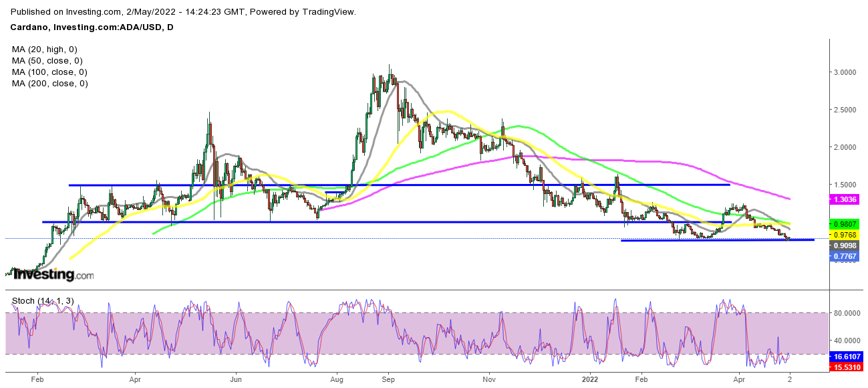Click the yellow 0.9768 price tag

coord(844,235)
